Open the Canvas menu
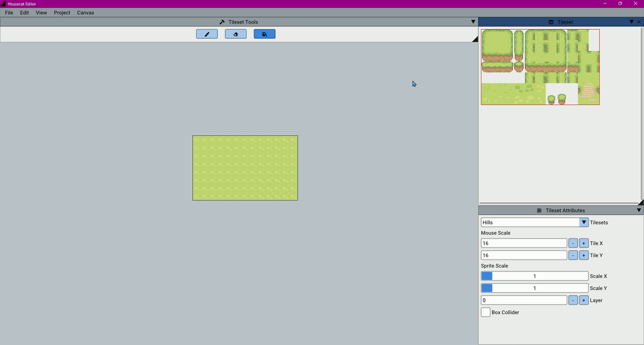 click(x=86, y=13)
